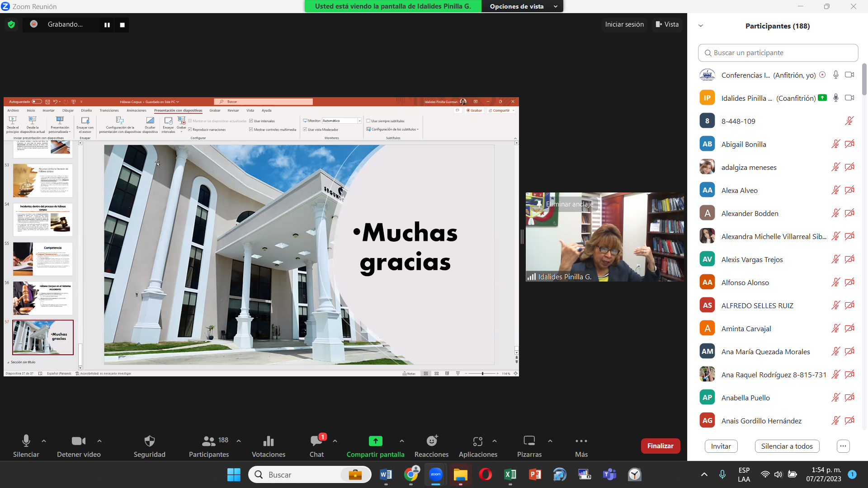The width and height of the screenshot is (868, 488).
Task: Select slide 54 thumbnail Incidentes
Action: click(43, 220)
